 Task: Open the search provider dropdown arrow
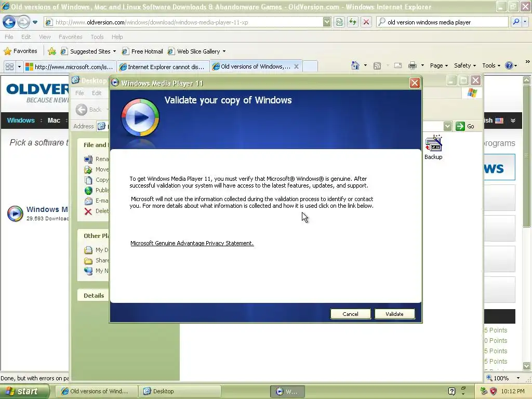point(525,22)
